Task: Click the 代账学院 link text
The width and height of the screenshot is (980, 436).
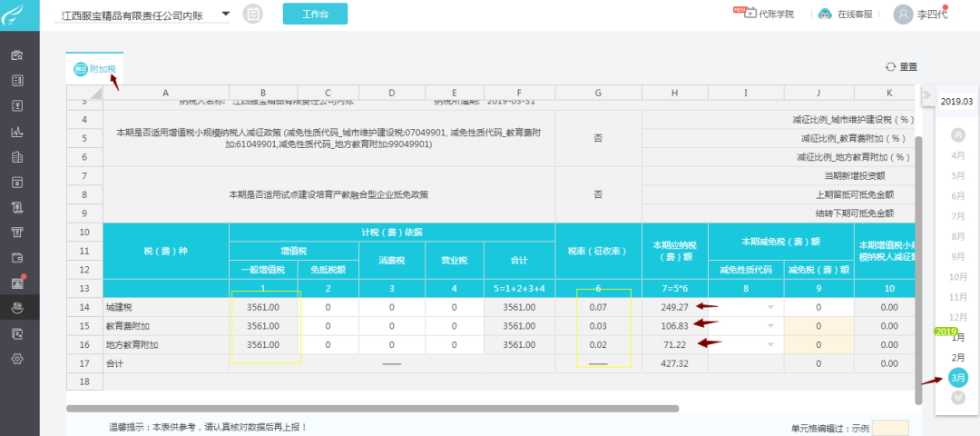Action: coord(776,14)
